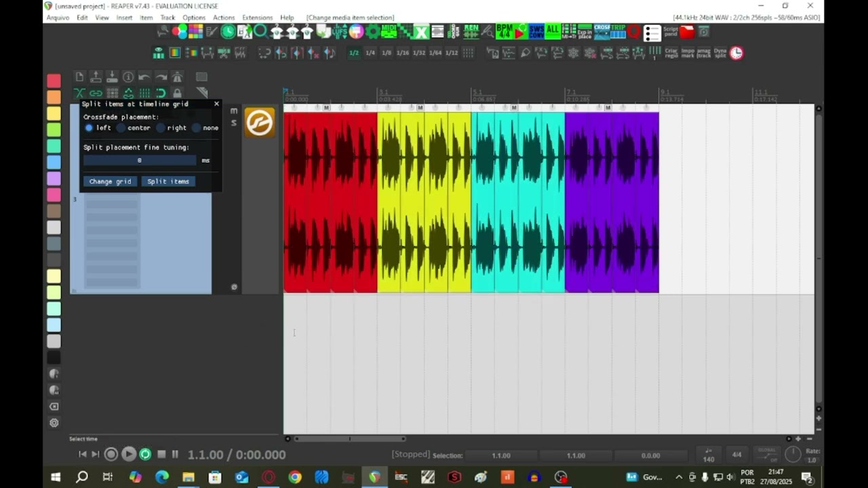Click the purple audio item
Screen dimensions: 868x488
(x=612, y=202)
